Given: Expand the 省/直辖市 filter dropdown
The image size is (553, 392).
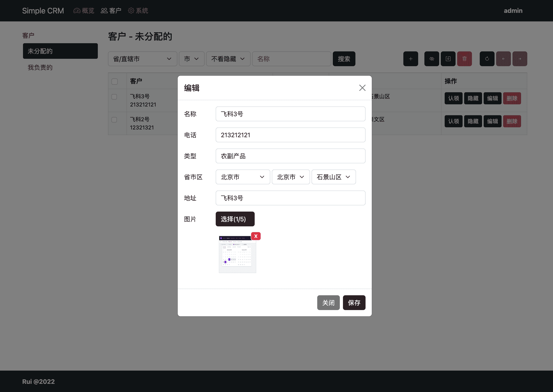Looking at the screenshot, I should pos(142,59).
